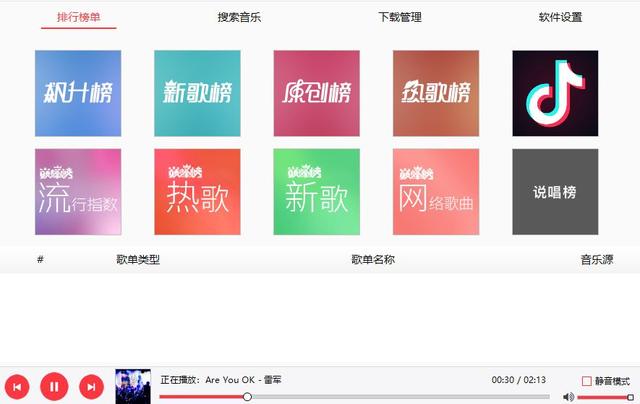The height and width of the screenshot is (404, 640).
Task: Click the speaker volume icon
Action: point(569,397)
